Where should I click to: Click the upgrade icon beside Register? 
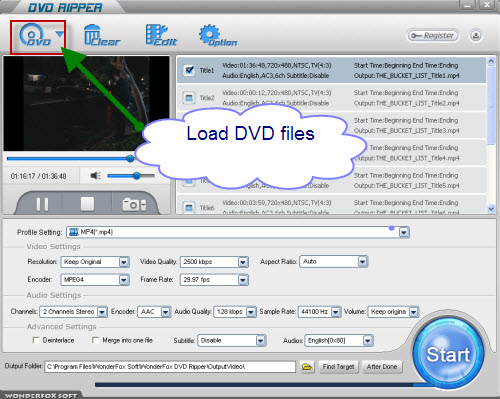[x=476, y=36]
